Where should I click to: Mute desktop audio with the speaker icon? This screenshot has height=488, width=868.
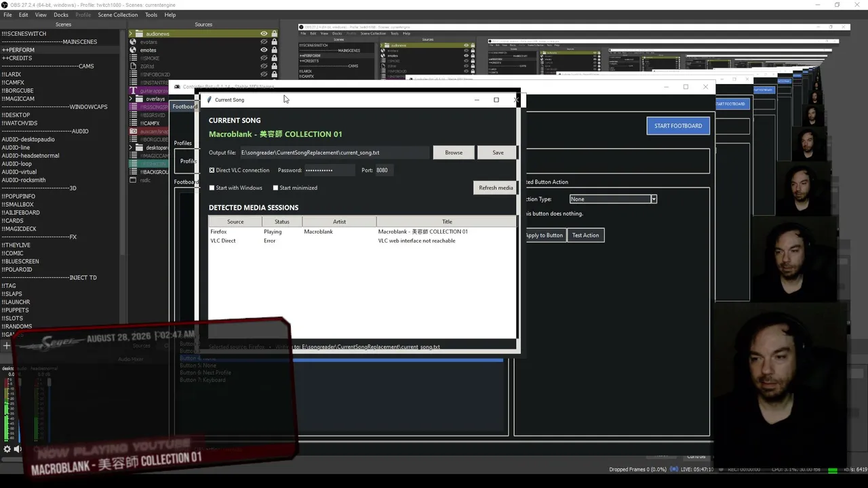tap(18, 449)
